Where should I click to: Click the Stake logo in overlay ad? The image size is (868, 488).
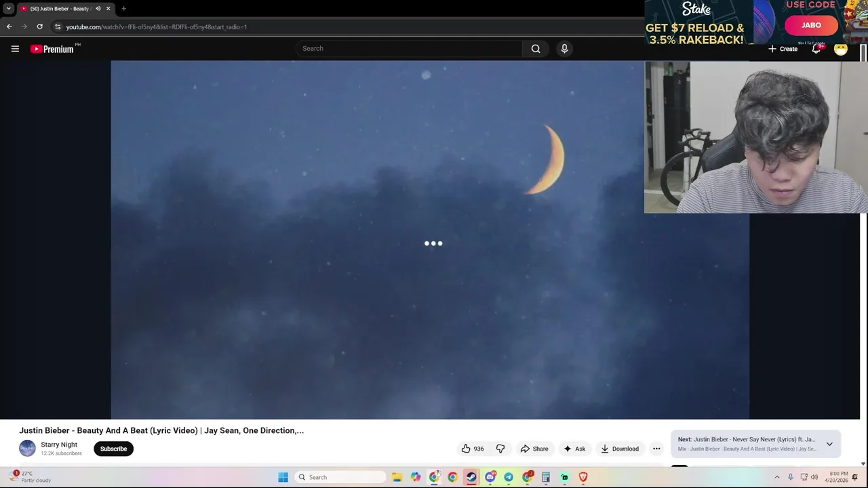(696, 9)
